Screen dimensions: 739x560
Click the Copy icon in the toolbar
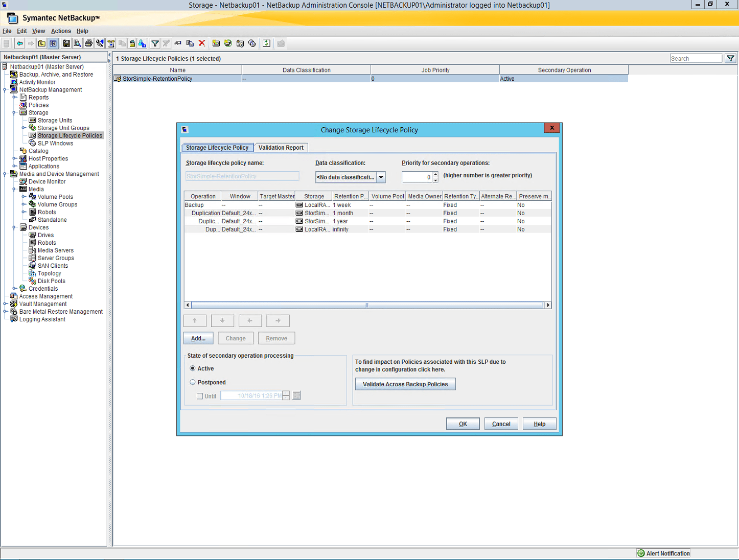[x=190, y=43]
